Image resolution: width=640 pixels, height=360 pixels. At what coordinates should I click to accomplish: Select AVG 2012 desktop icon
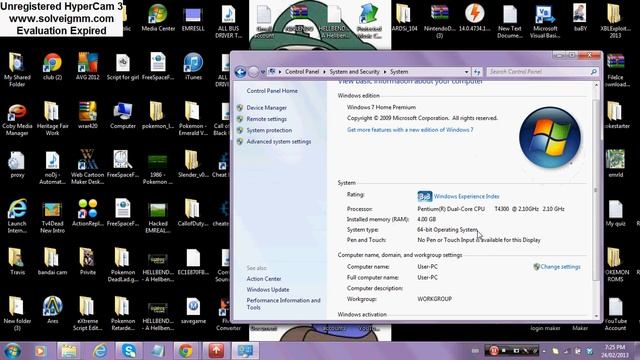(x=87, y=67)
